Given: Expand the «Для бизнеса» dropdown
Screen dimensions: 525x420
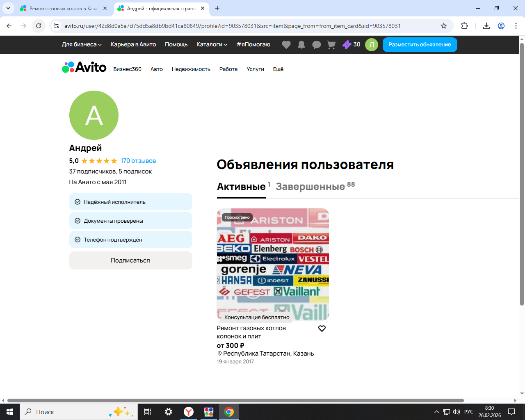Looking at the screenshot, I should pyautogui.click(x=81, y=45).
